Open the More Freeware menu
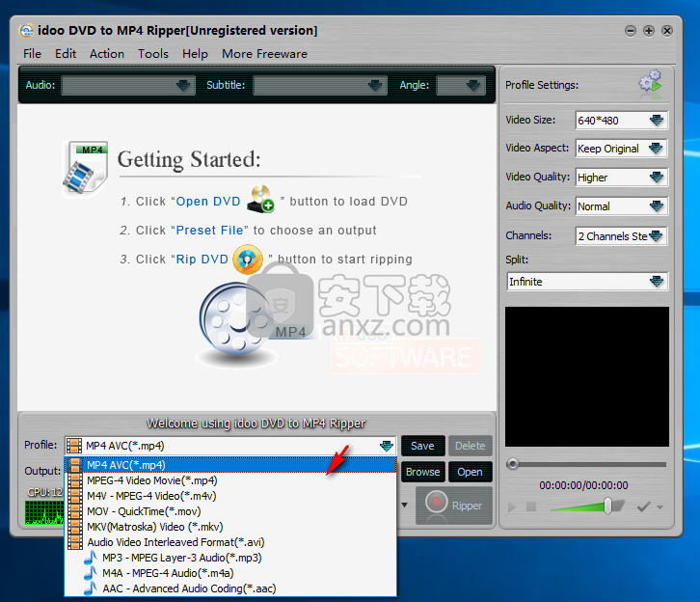Viewport: 700px width, 602px height. pyautogui.click(x=265, y=54)
